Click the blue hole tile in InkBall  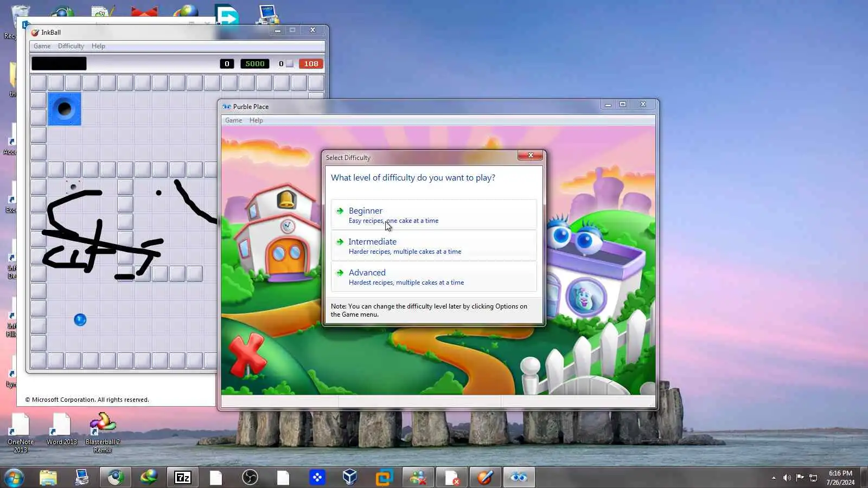(x=65, y=109)
